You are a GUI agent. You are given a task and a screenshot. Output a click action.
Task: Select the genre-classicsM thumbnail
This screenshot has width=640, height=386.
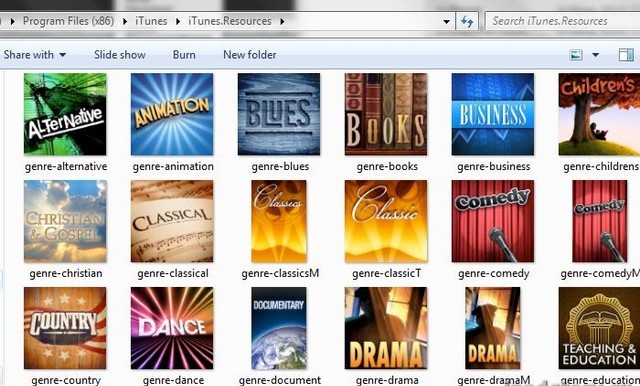(279, 221)
